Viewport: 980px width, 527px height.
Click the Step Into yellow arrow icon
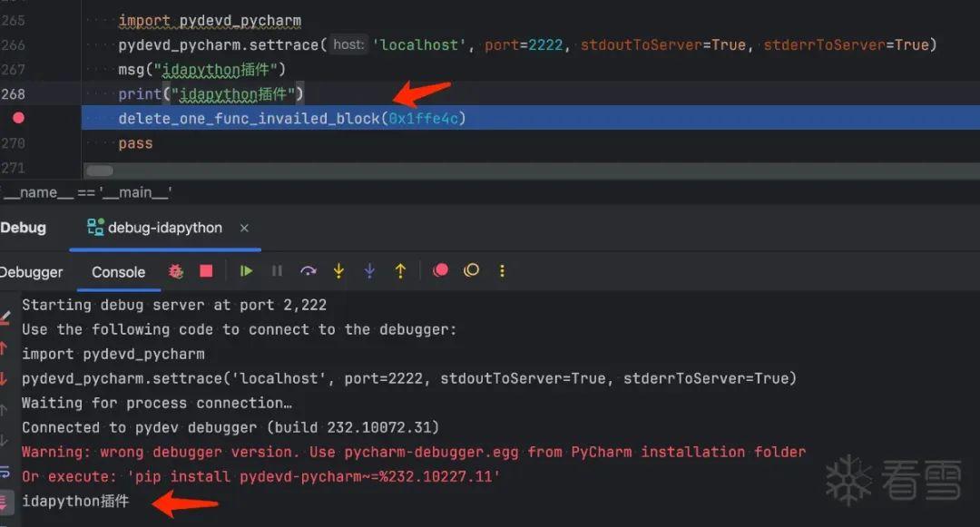[x=338, y=270]
